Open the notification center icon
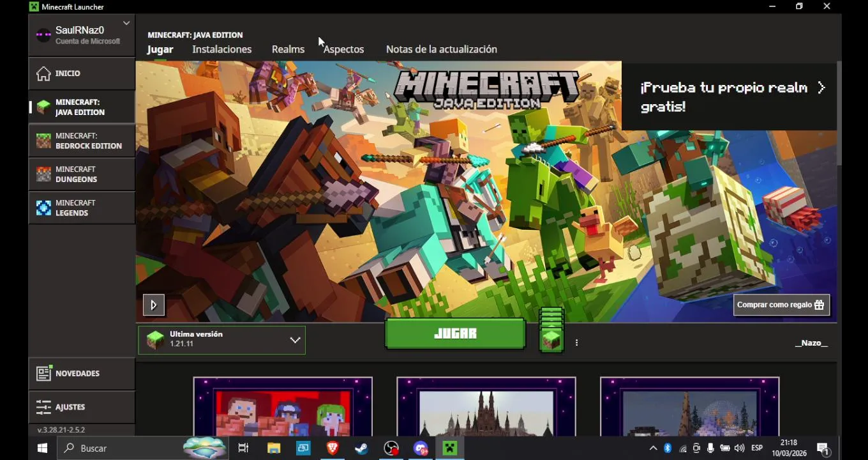868x460 pixels. click(823, 448)
